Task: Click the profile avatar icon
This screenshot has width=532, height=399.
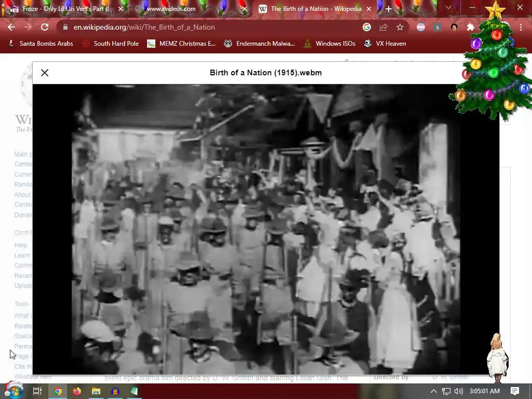Action: [454, 27]
